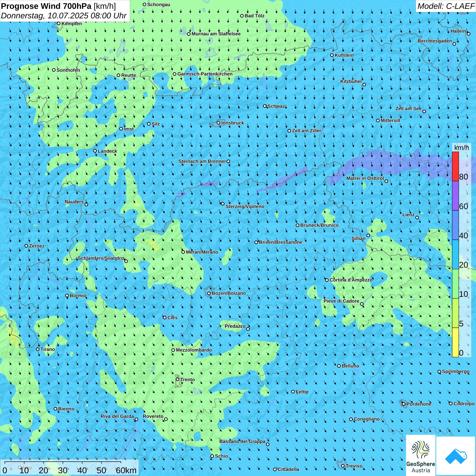Click the Modell: C-LAEF label
476x476 pixels.
coord(445,6)
